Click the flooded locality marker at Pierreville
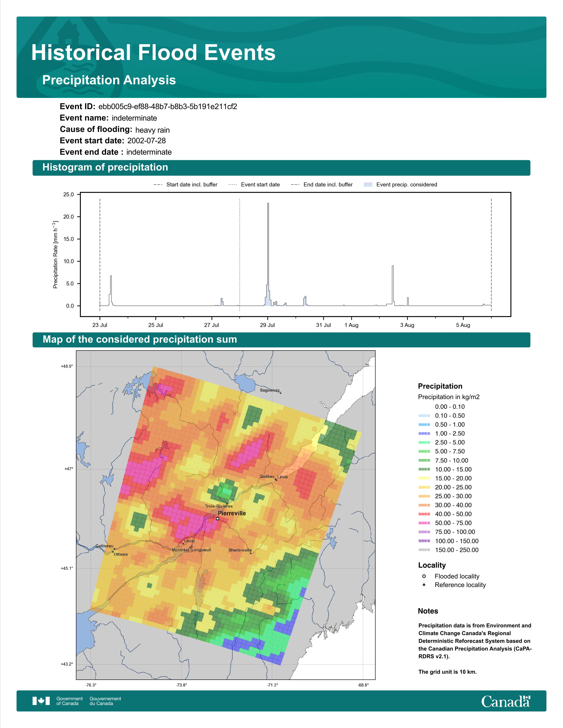This screenshot has height=728, width=563. (217, 519)
